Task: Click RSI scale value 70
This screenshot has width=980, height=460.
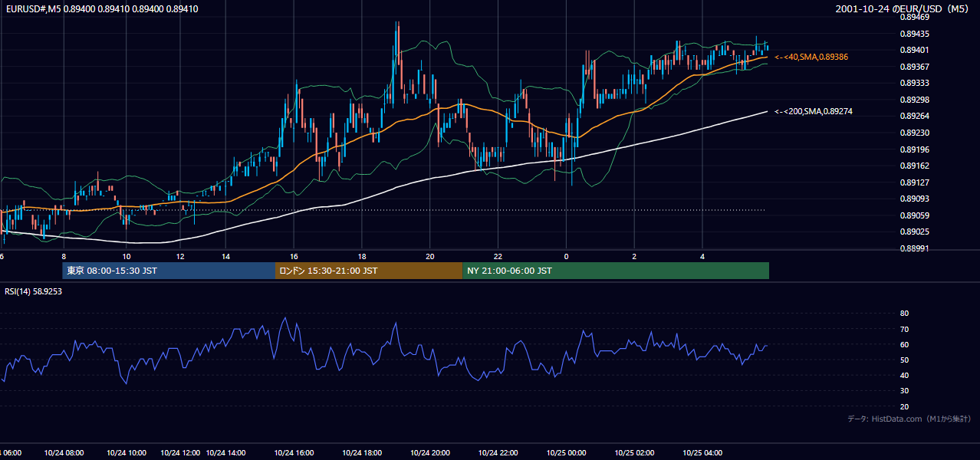Action: (x=904, y=329)
